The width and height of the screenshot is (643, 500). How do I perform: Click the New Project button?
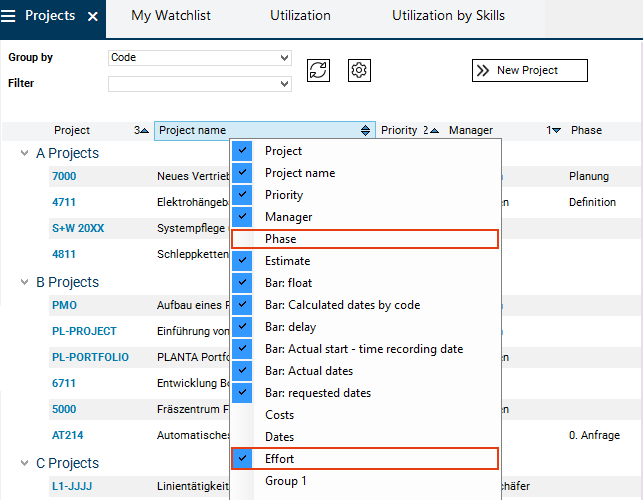(529, 71)
